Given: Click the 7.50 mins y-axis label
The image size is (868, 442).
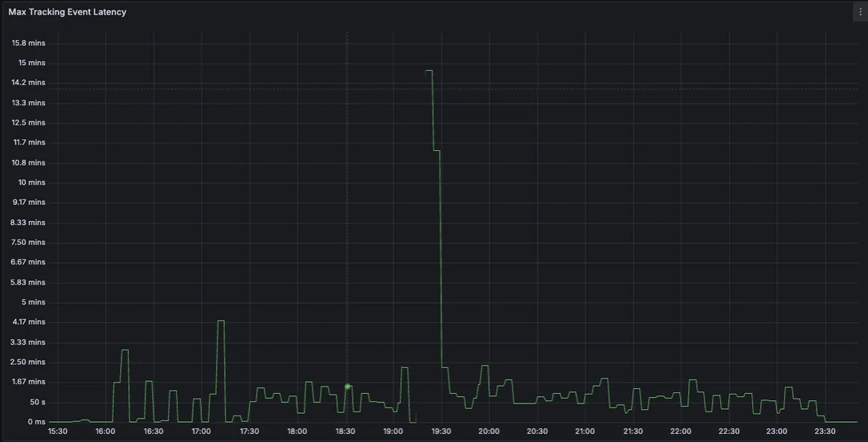Looking at the screenshot, I should coord(28,243).
